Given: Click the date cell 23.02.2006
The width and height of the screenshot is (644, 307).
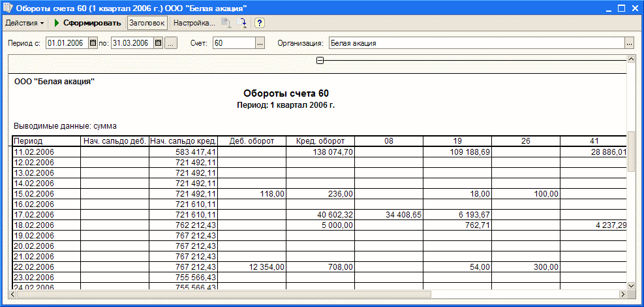Looking at the screenshot, I should (46, 278).
